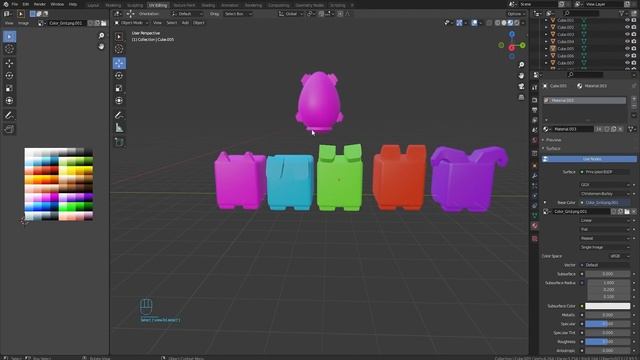Viewport: 640px width, 360px height.
Task: Select the Transform tool in 3D viewport toolbar
Action: pyautogui.click(x=119, y=100)
